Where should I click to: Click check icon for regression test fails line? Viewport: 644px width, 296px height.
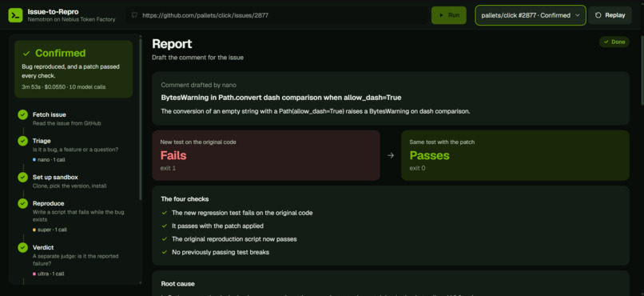coord(165,213)
